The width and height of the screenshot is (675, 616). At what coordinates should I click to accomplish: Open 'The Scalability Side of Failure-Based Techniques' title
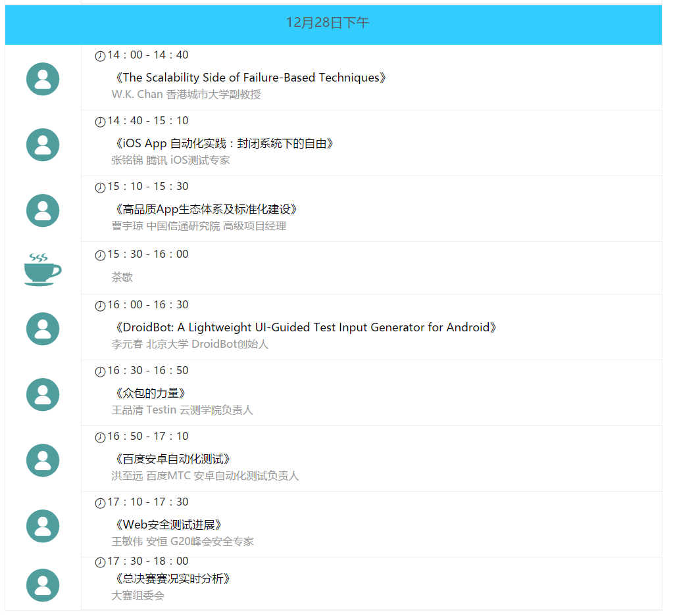(x=250, y=78)
